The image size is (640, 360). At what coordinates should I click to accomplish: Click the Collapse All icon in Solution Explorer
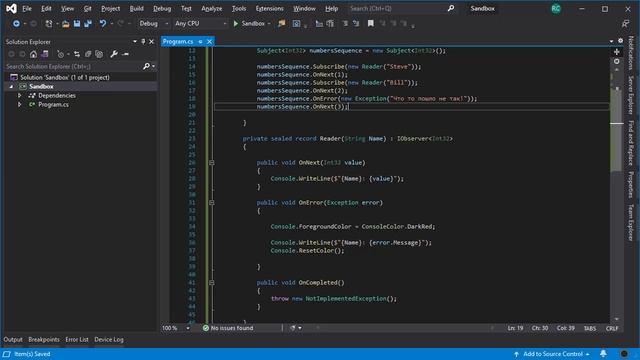[88, 54]
